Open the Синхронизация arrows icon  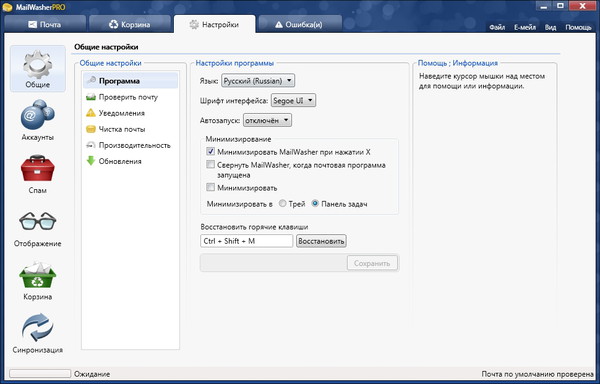tap(38, 333)
